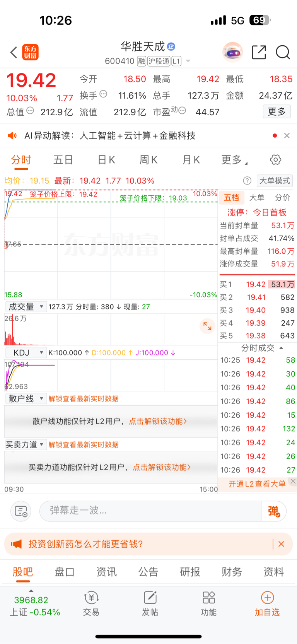Tap 散户线 点击解锁该功能 link
Viewport: 297px width, 644px height.
click(158, 421)
